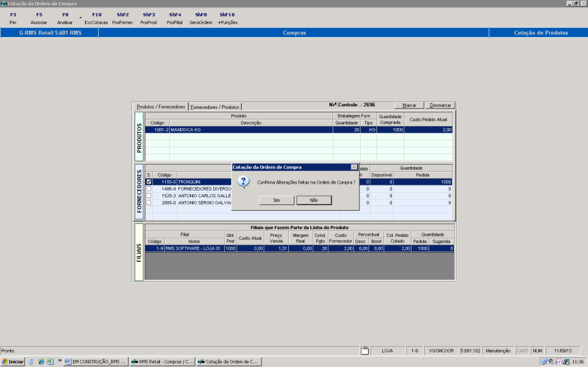Click the F10 ExcCotacao toolbar button
The height and width of the screenshot is (367, 588).
tap(96, 18)
